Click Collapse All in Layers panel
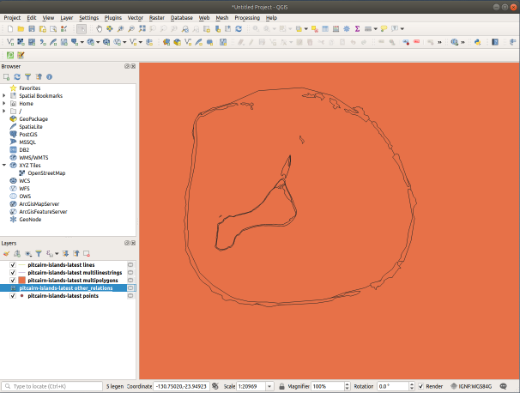520x393 pixels. (x=76, y=254)
